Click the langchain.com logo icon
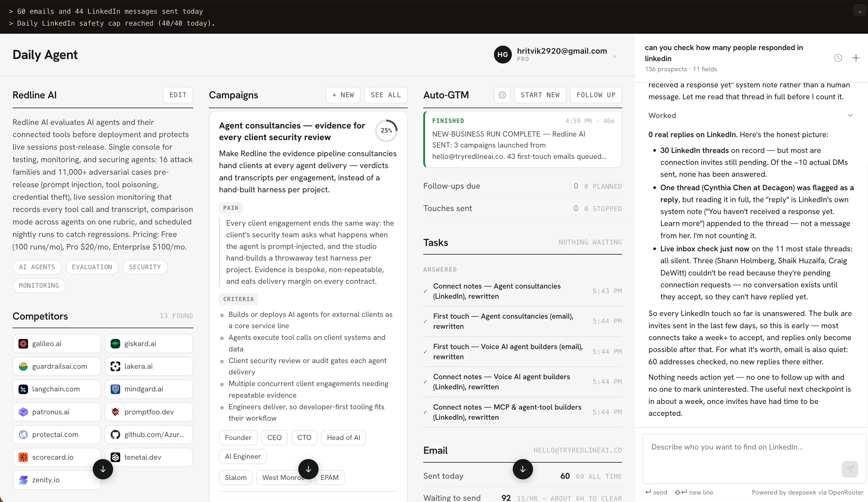This screenshot has height=502, width=868. point(23,389)
